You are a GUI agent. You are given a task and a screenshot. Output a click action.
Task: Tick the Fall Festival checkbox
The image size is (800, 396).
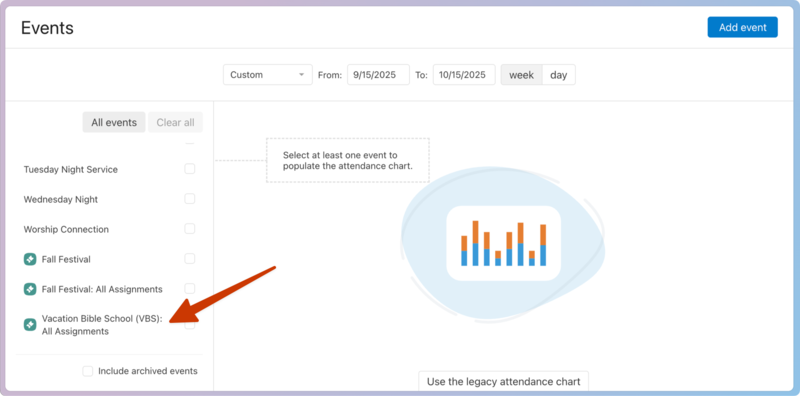pyautogui.click(x=190, y=259)
